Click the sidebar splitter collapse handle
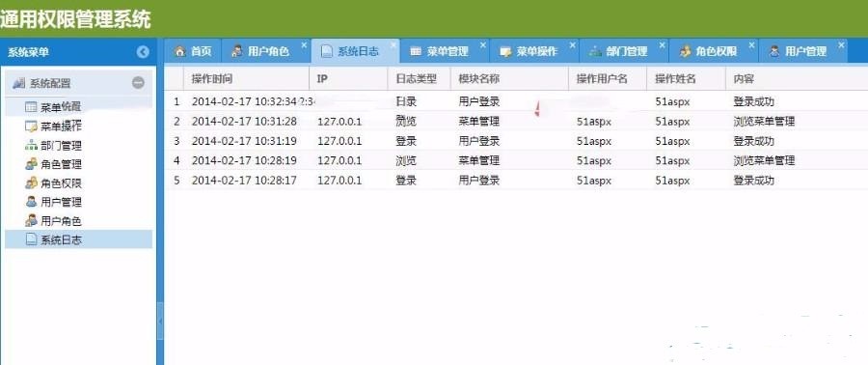The height and width of the screenshot is (365, 868). pyautogui.click(x=160, y=322)
